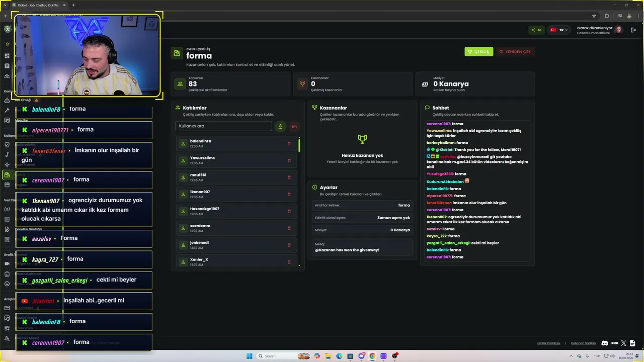Screen dimensions: 644x362
Task: Remove participant jonkenedi using trash icon
Action: point(289,245)
